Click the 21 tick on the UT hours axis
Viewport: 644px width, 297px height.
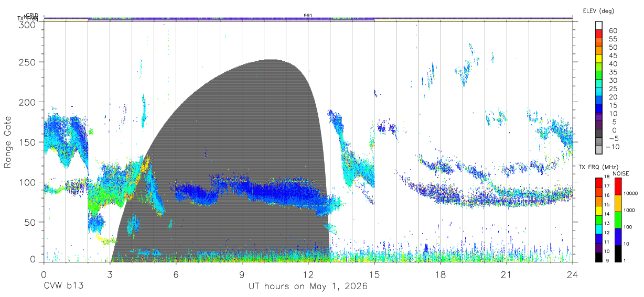(507, 274)
